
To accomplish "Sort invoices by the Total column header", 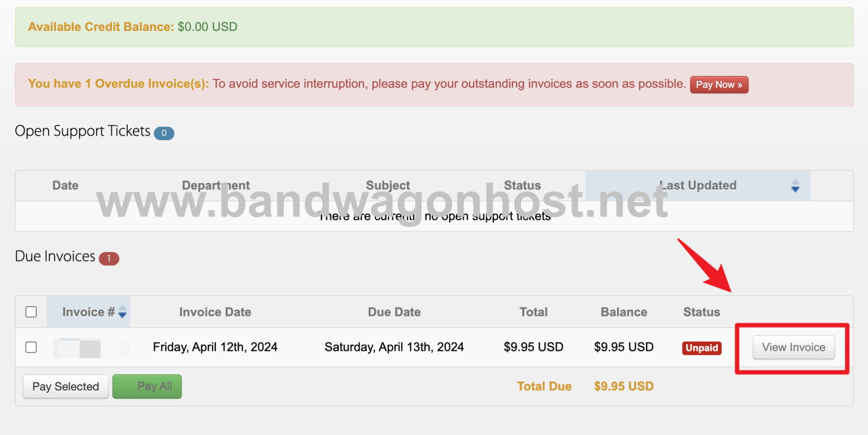I will pos(533,312).
